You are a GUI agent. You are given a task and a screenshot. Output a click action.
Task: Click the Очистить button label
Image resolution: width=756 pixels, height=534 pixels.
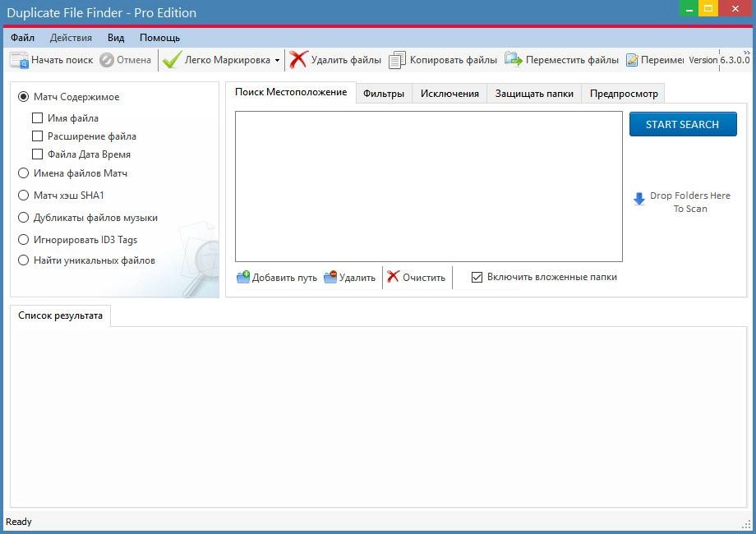tap(424, 278)
